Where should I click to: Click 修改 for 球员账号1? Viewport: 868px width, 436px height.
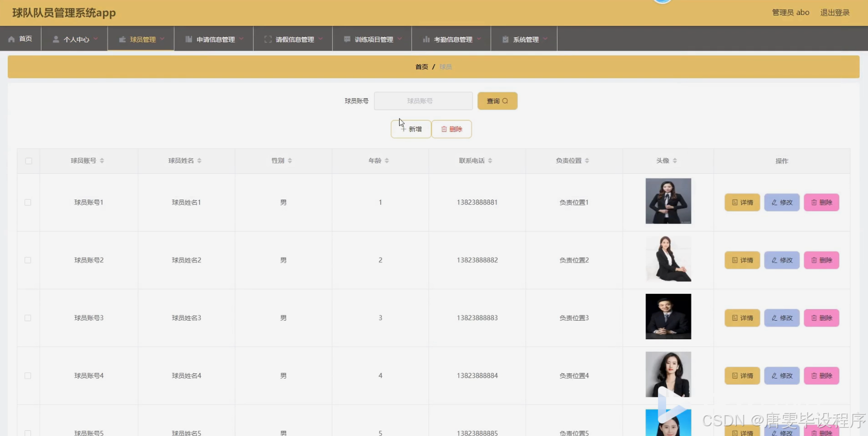tap(782, 203)
